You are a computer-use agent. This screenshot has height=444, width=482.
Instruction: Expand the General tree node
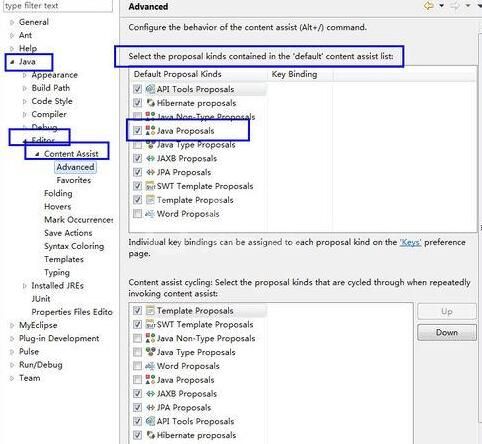[x=12, y=22]
